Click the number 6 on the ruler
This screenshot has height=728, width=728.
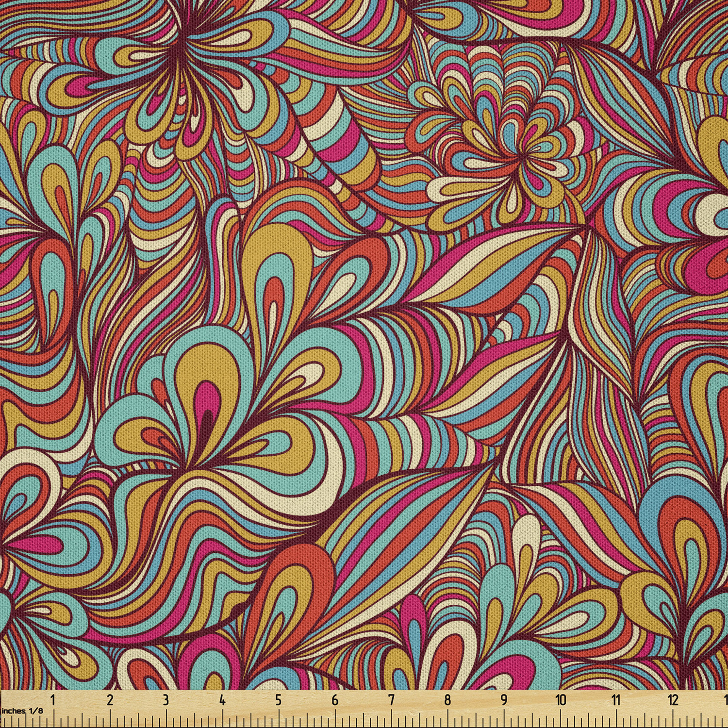point(335,700)
